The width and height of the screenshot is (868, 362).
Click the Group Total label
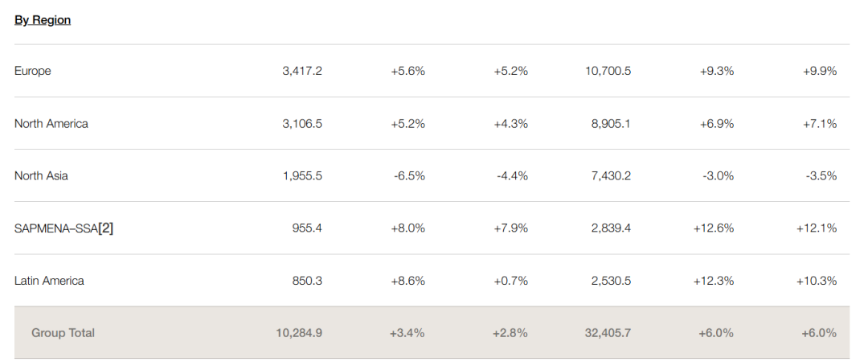click(63, 333)
